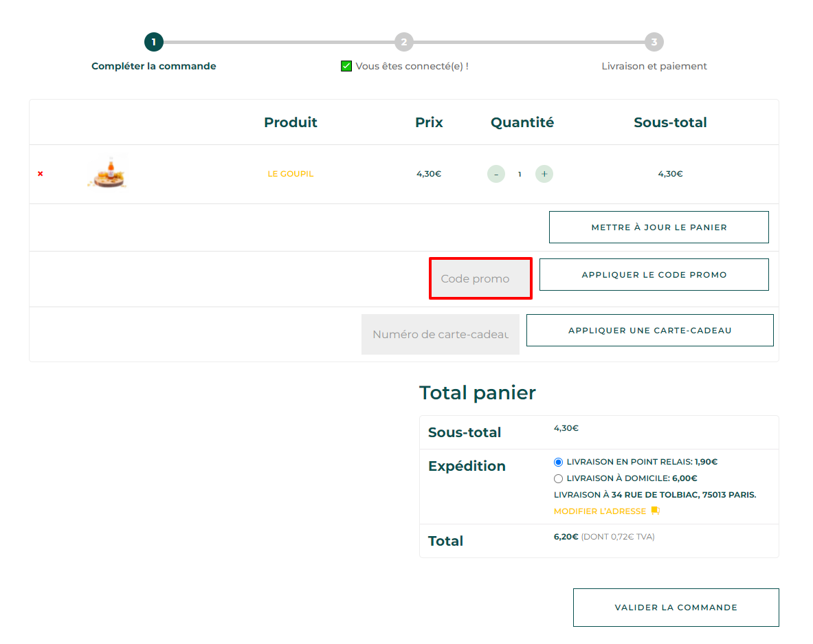The height and width of the screenshot is (644, 813).
Task: Apply the promo code button
Action: coord(654,275)
